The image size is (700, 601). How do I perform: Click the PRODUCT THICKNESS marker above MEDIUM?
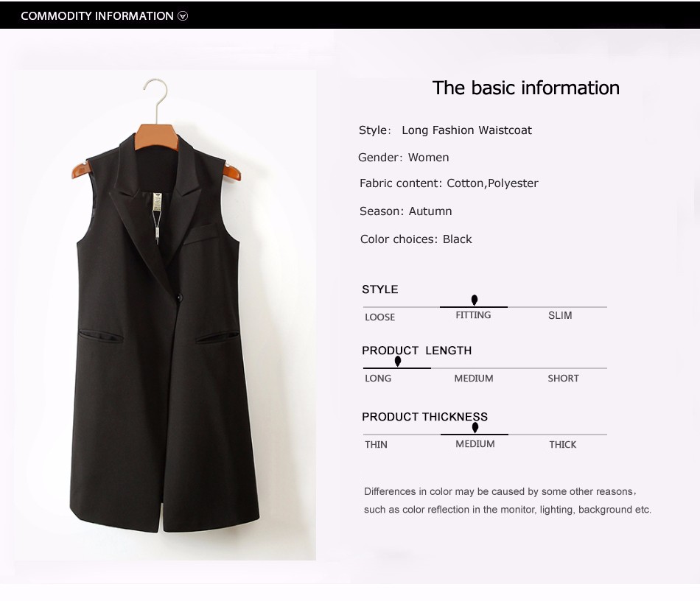tap(475, 427)
